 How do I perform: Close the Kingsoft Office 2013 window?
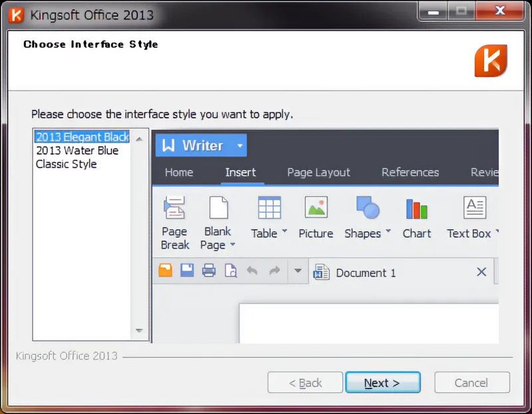(x=500, y=11)
